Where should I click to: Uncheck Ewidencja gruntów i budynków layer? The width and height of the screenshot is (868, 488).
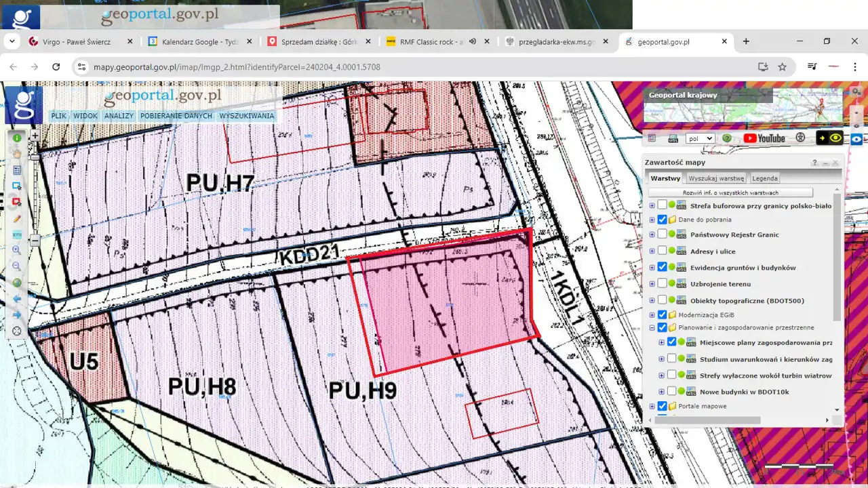tap(663, 267)
